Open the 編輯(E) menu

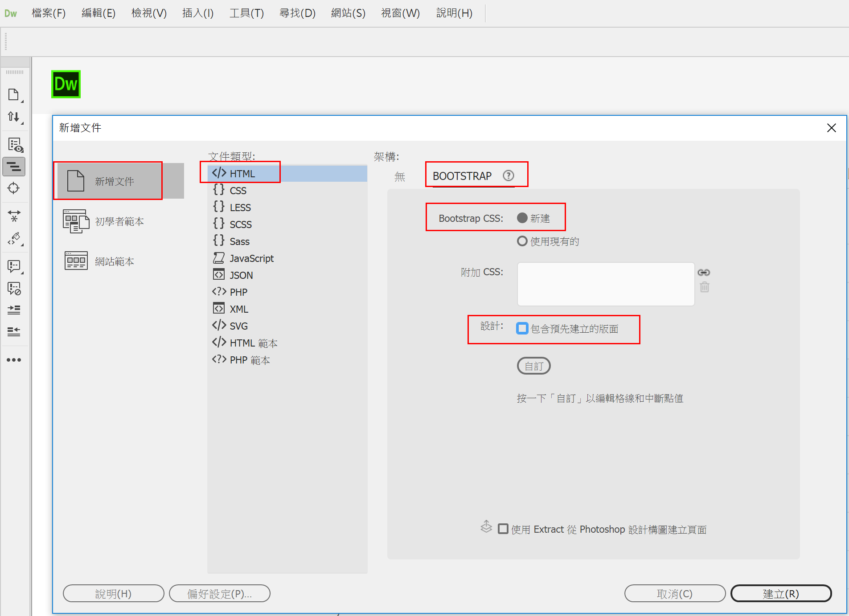pos(98,13)
